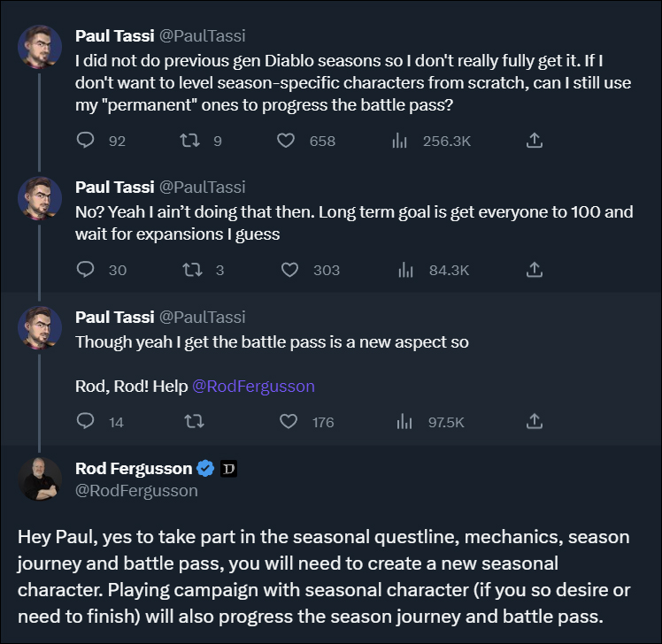This screenshot has height=644, width=662.
Task: Retweet the 'Rod, Rod! Help' tweet
Action: point(191,422)
